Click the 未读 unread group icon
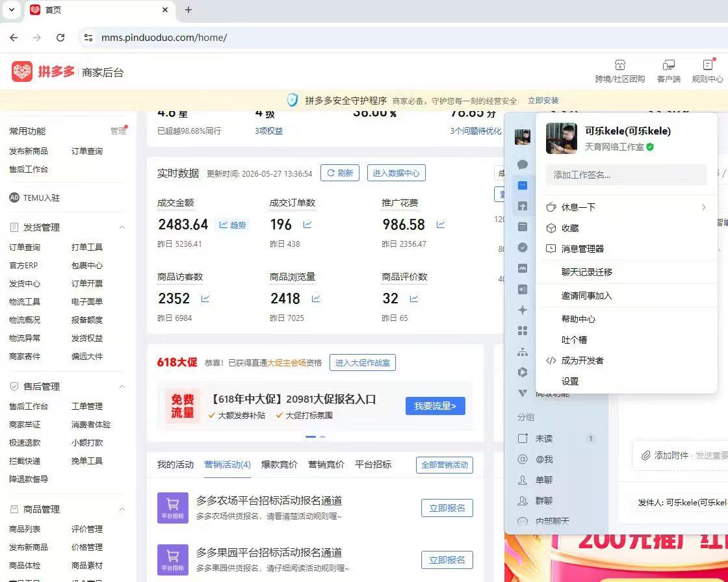 (x=523, y=438)
